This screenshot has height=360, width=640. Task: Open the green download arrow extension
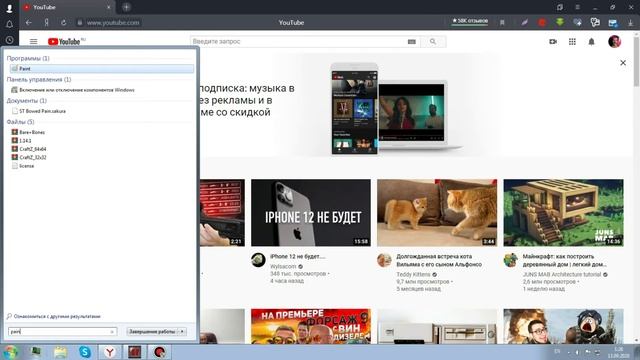[560, 22]
